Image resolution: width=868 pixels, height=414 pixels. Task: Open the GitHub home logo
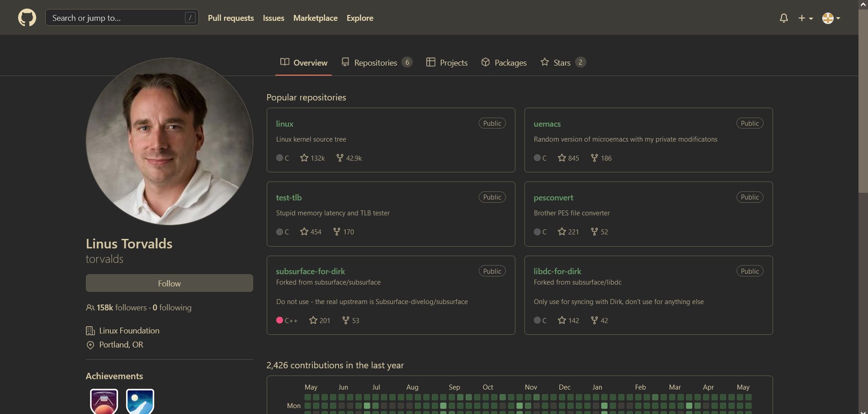pyautogui.click(x=27, y=18)
